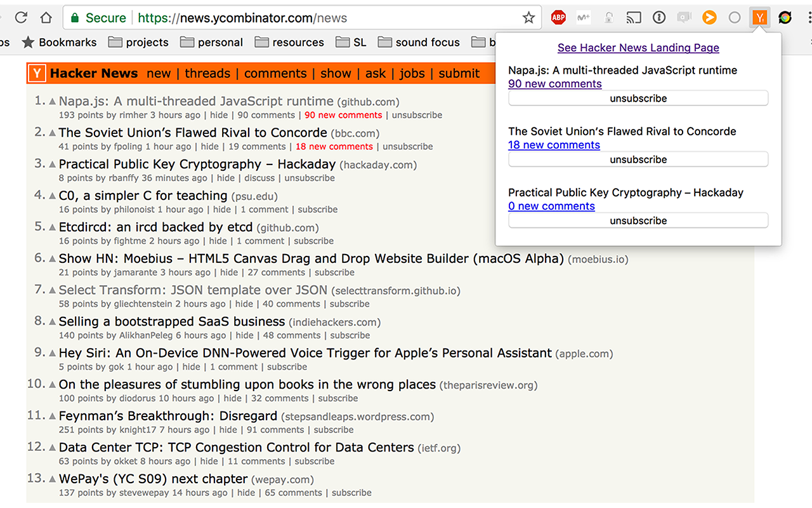812x508 pixels.
Task: Upvote Selling a bootstrapped SaaS business
Action: coord(53,322)
